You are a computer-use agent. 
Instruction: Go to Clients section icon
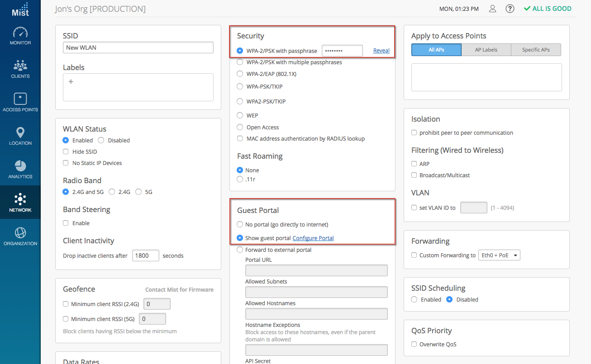point(20,66)
